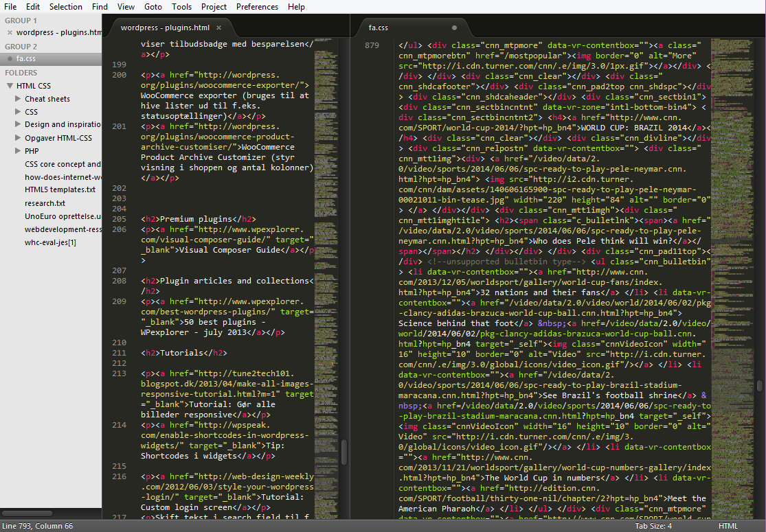Expand the Design and inspiration folder
The height and width of the screenshot is (532, 766).
(x=18, y=124)
